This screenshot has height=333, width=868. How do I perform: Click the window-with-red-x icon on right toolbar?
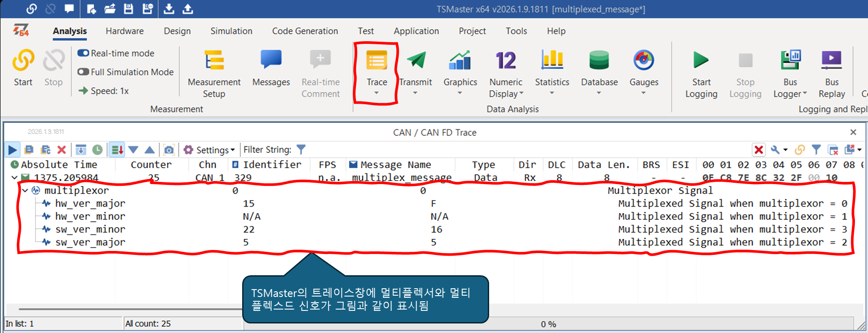coord(833,150)
